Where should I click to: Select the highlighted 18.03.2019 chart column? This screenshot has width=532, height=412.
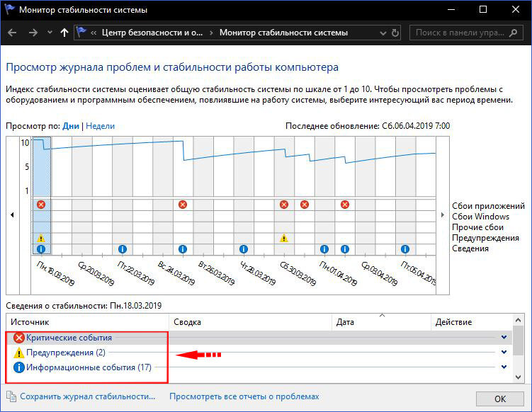(x=41, y=195)
